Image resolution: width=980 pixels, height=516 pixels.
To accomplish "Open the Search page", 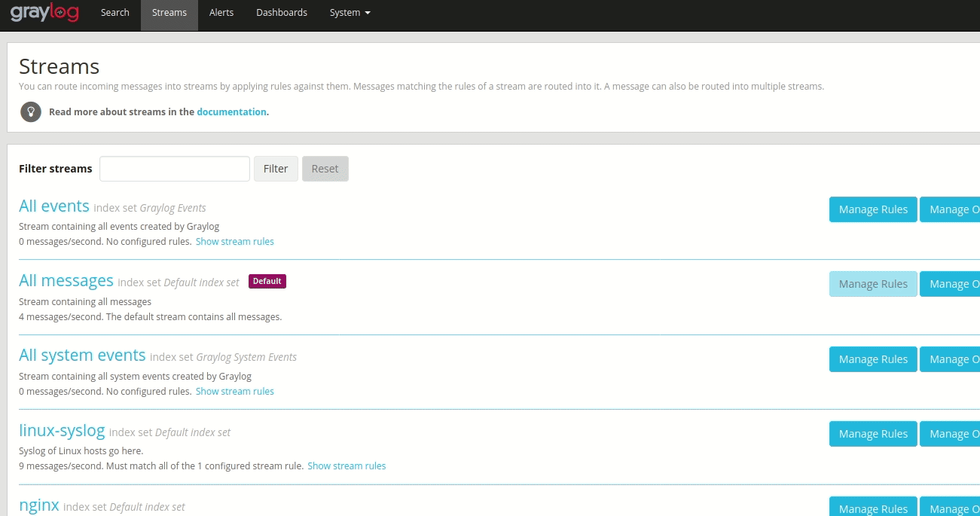I will click(115, 13).
